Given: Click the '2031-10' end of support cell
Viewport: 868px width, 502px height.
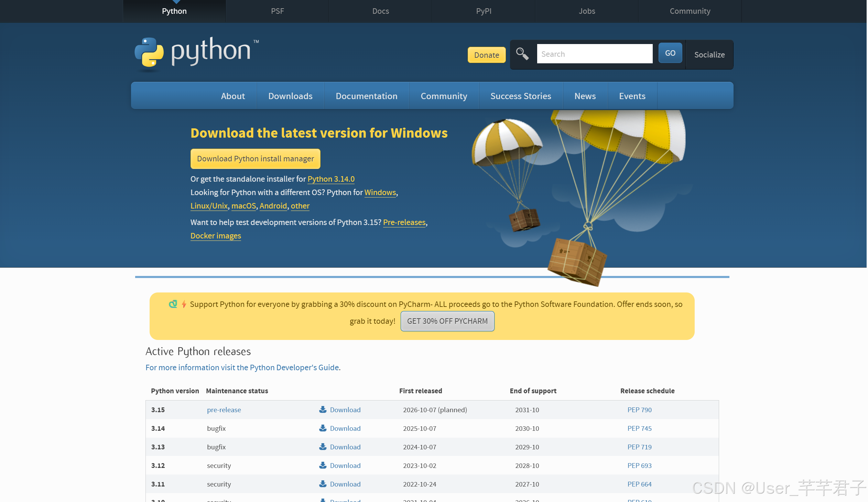Looking at the screenshot, I should (527, 410).
